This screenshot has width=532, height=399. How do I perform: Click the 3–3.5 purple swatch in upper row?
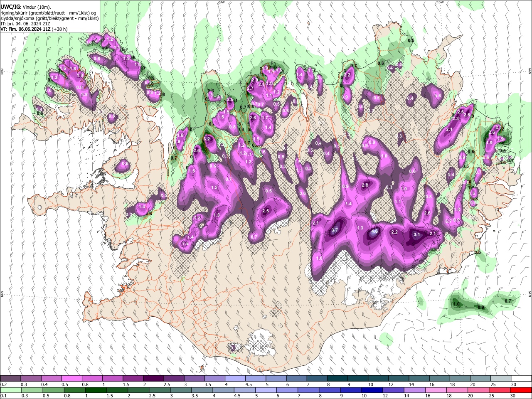click(195, 379)
